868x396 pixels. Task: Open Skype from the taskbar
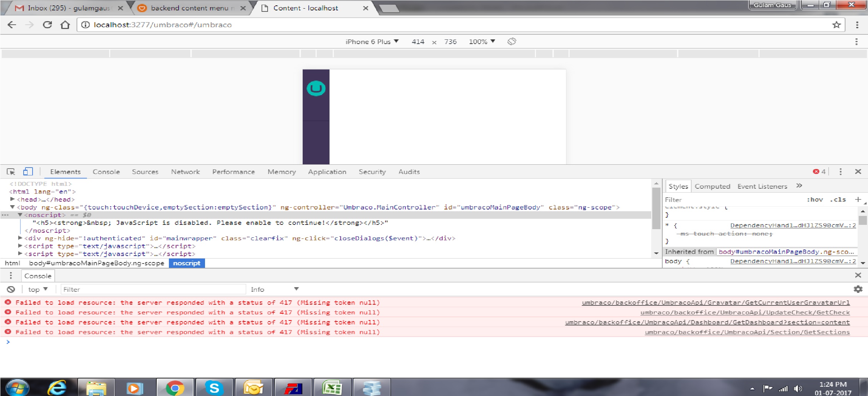coord(214,387)
